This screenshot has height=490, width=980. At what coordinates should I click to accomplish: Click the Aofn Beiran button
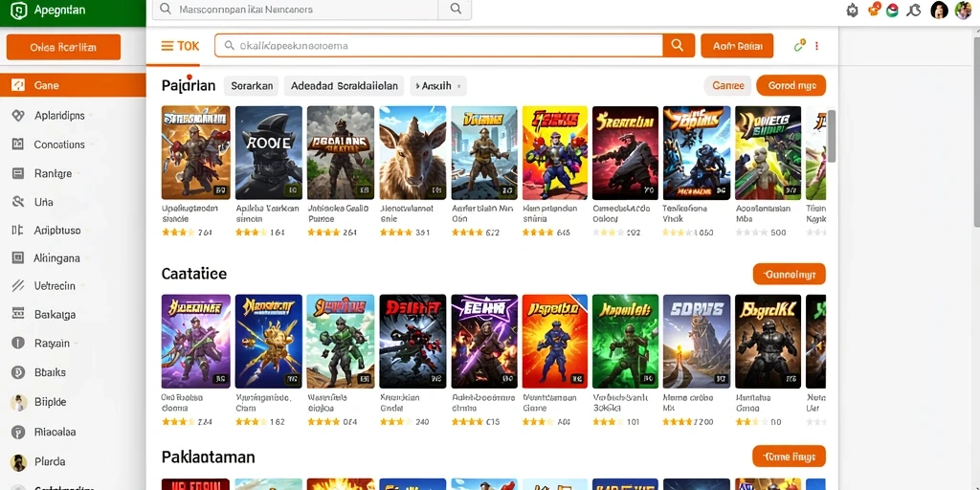coord(737,46)
